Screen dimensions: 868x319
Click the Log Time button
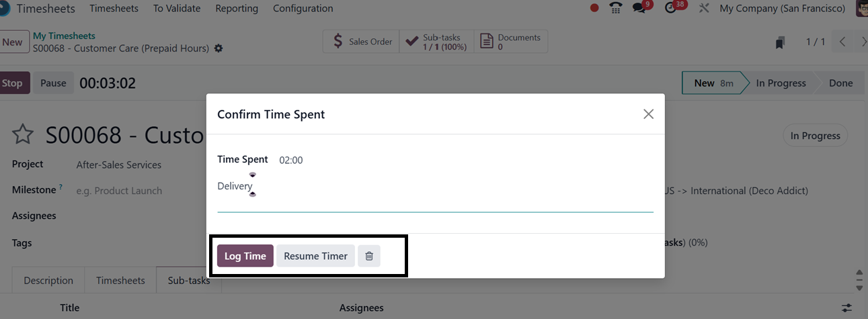click(x=245, y=256)
